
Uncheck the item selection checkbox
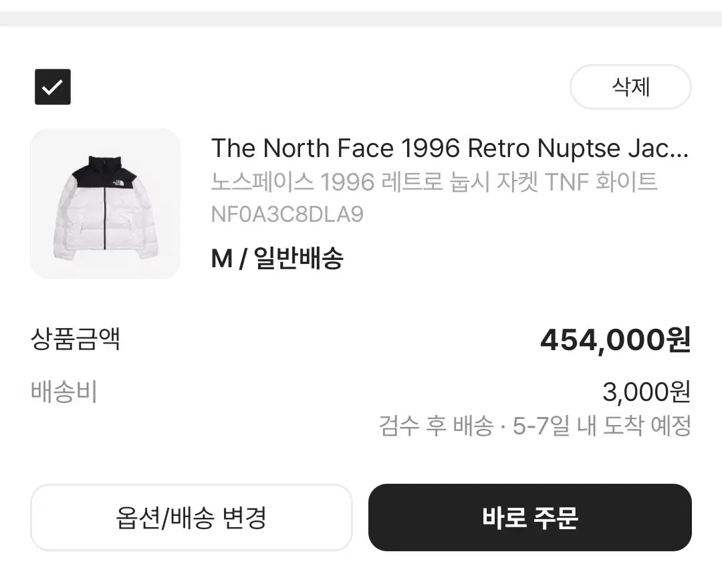click(53, 87)
